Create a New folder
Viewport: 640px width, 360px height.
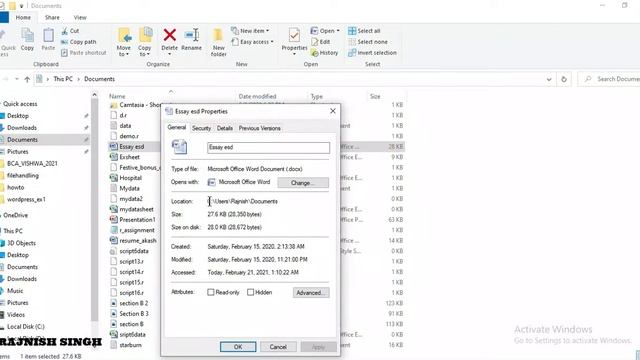(x=218, y=42)
